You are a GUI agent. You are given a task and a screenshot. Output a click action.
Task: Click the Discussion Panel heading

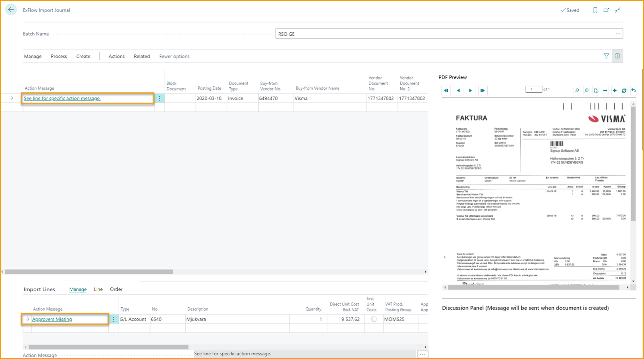tap(525, 308)
